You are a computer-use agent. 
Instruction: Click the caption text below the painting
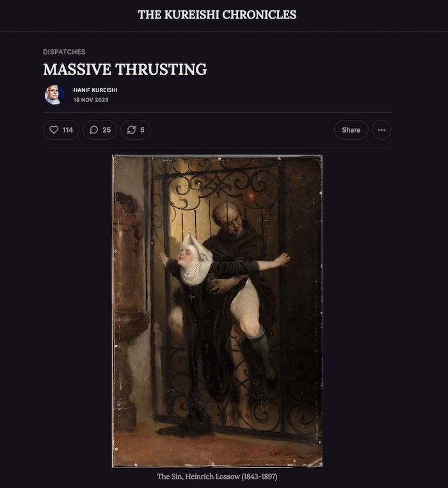tap(217, 476)
